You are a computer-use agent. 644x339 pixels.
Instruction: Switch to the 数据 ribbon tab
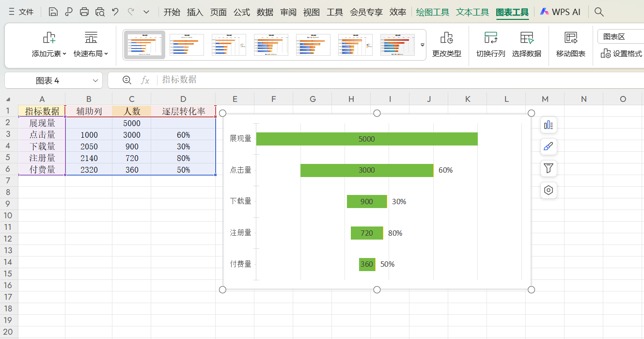coord(265,12)
